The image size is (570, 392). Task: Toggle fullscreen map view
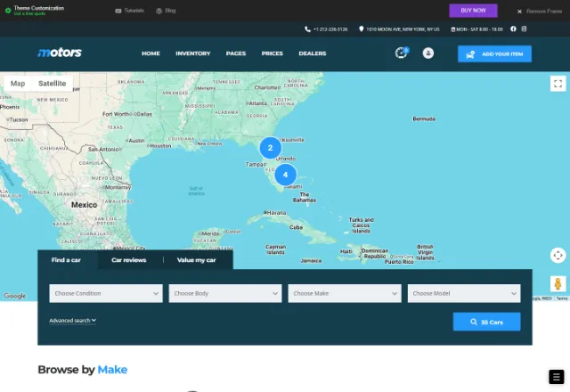[558, 84]
